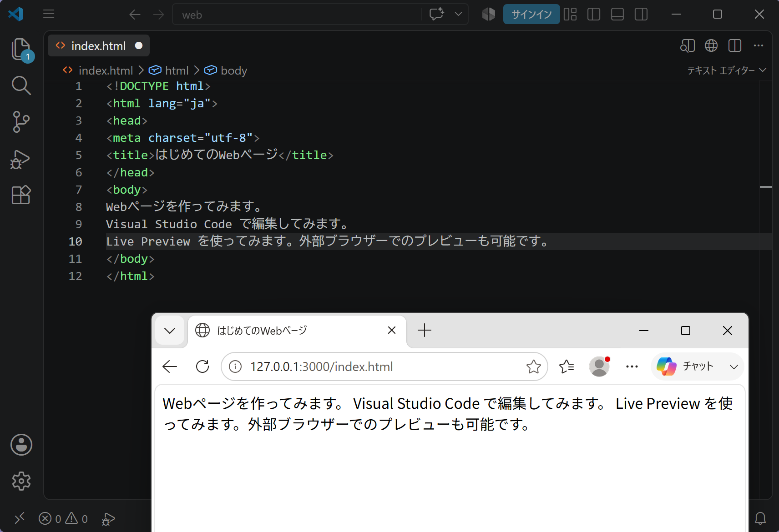Click the meta charset line in editor
This screenshot has height=532, width=779.
183,138
